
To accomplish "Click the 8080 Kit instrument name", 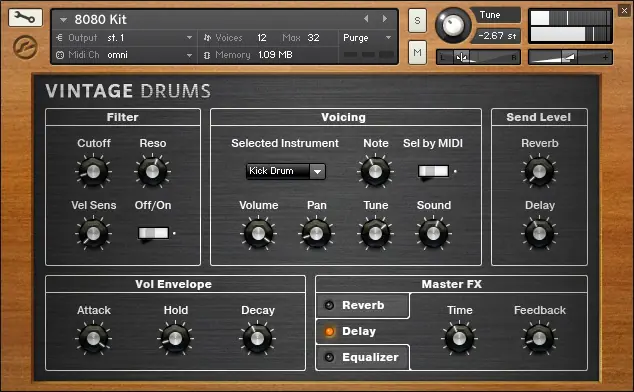I will pos(100,19).
